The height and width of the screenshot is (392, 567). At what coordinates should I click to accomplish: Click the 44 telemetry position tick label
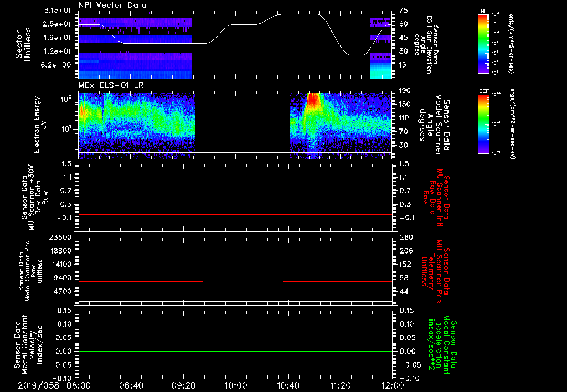(404, 291)
